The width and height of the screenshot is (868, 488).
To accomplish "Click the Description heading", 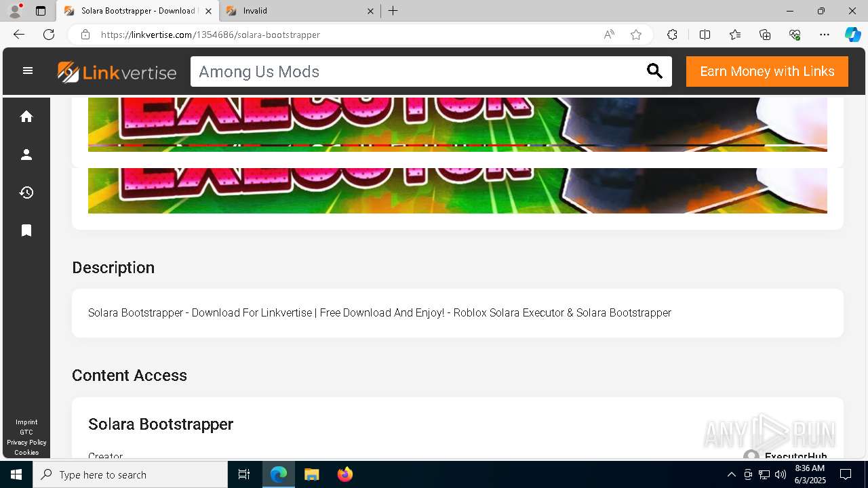I will click(113, 268).
